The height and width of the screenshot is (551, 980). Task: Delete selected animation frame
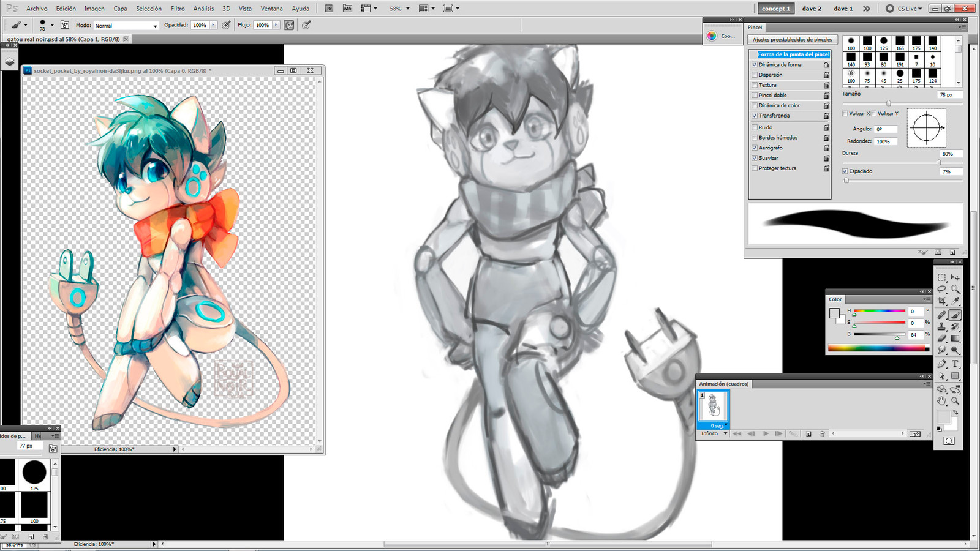[x=822, y=433]
